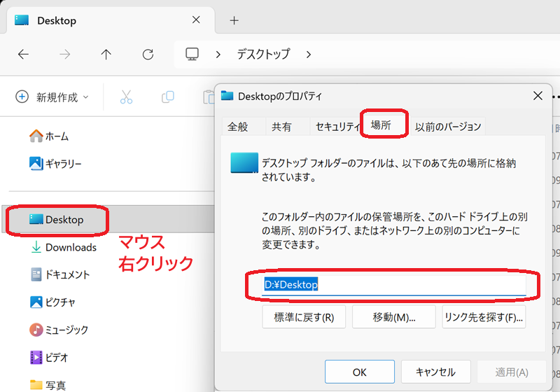Click the D:¥Desktop path field
This screenshot has height=392, width=560.
point(393,284)
